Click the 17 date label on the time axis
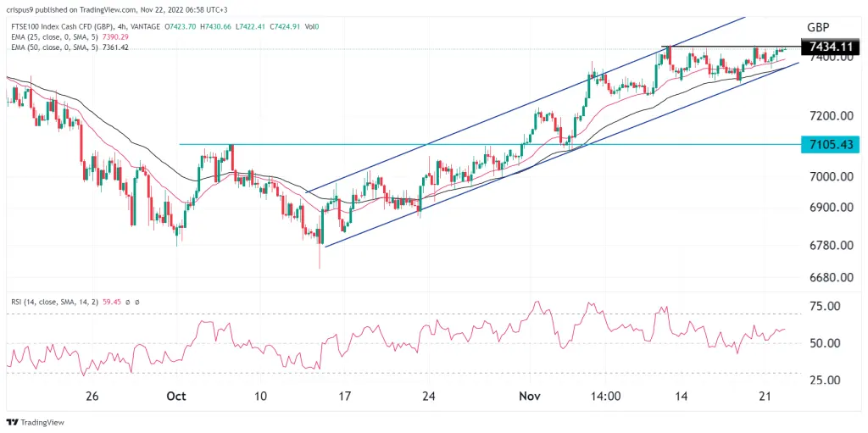The image size is (868, 433). (345, 397)
